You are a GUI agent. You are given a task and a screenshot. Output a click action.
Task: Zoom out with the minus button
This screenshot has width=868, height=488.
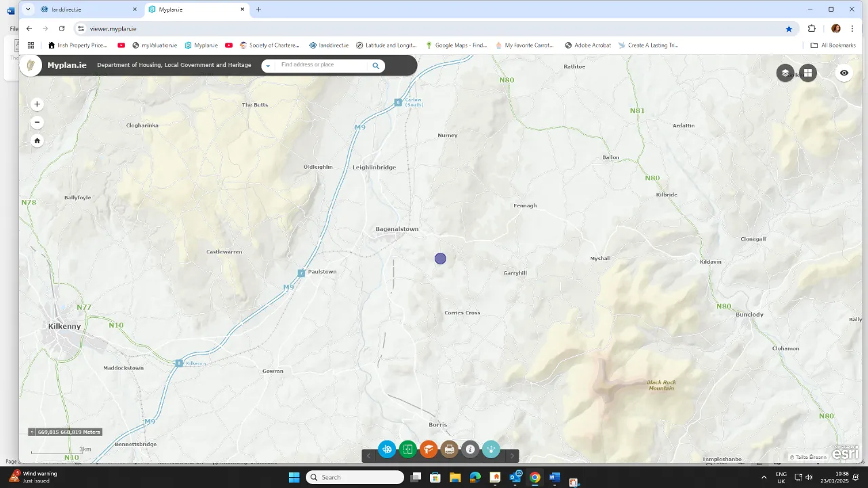(37, 123)
